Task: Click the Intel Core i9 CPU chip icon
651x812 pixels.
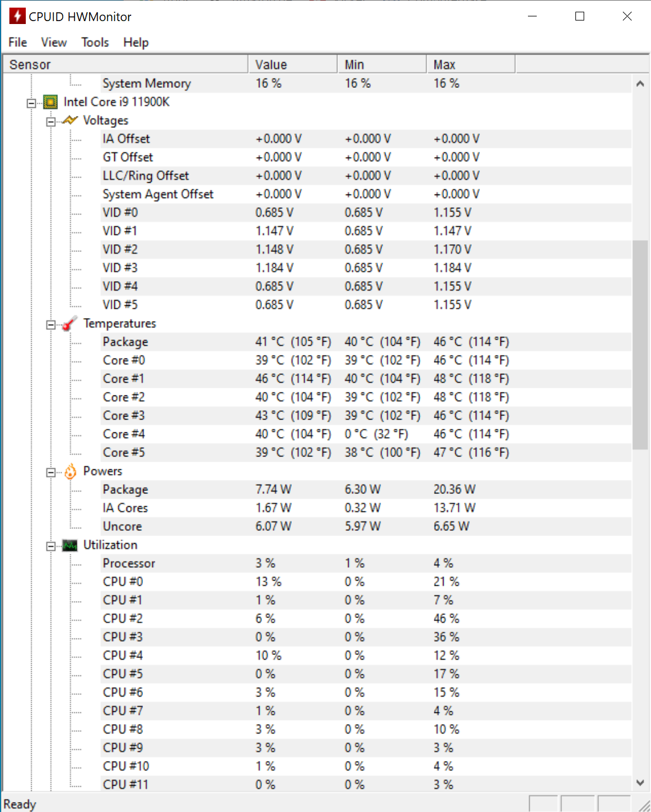Action: 51,102
